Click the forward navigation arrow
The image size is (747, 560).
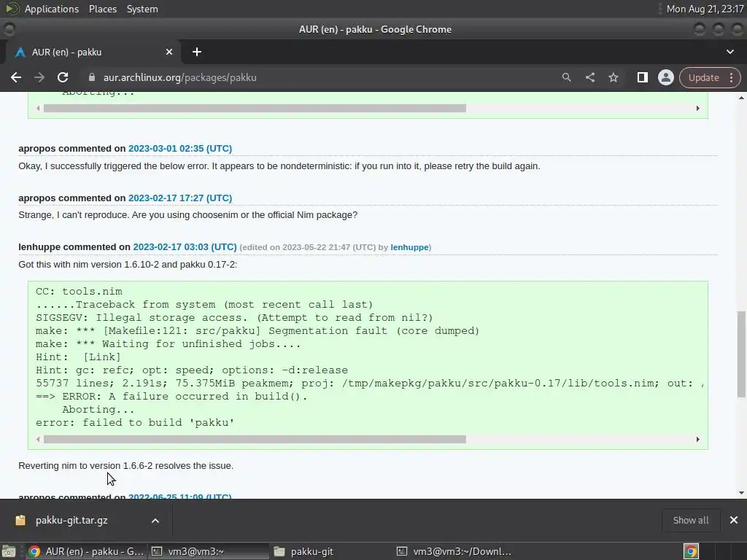click(39, 77)
